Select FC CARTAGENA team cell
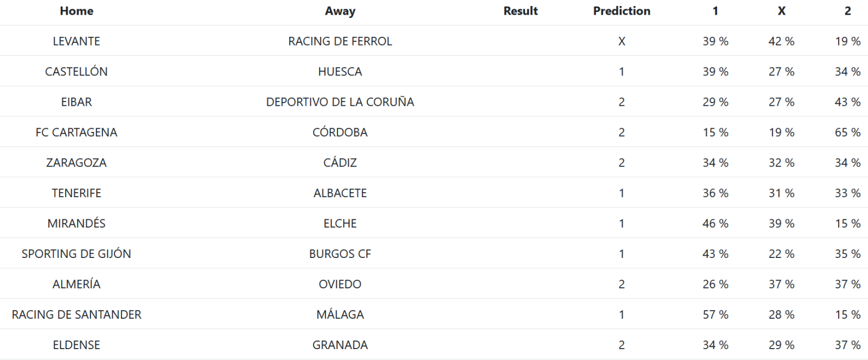This screenshot has width=868, height=360. click(x=76, y=132)
